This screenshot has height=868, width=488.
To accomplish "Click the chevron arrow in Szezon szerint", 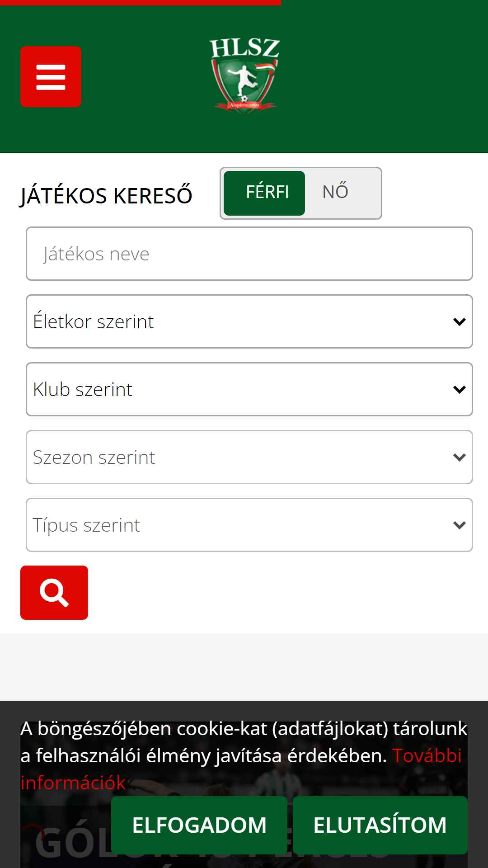I will tap(459, 457).
